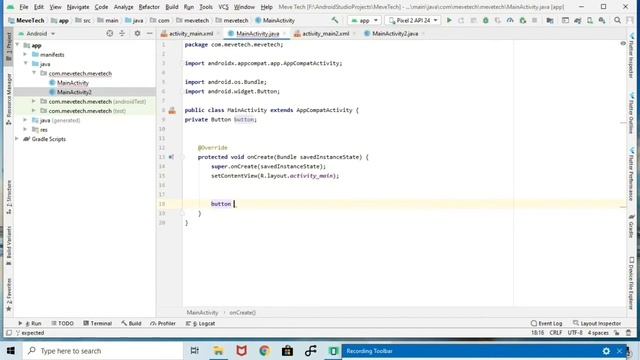Expand the manifests folder
640x360 pixels.
[x=25, y=54]
